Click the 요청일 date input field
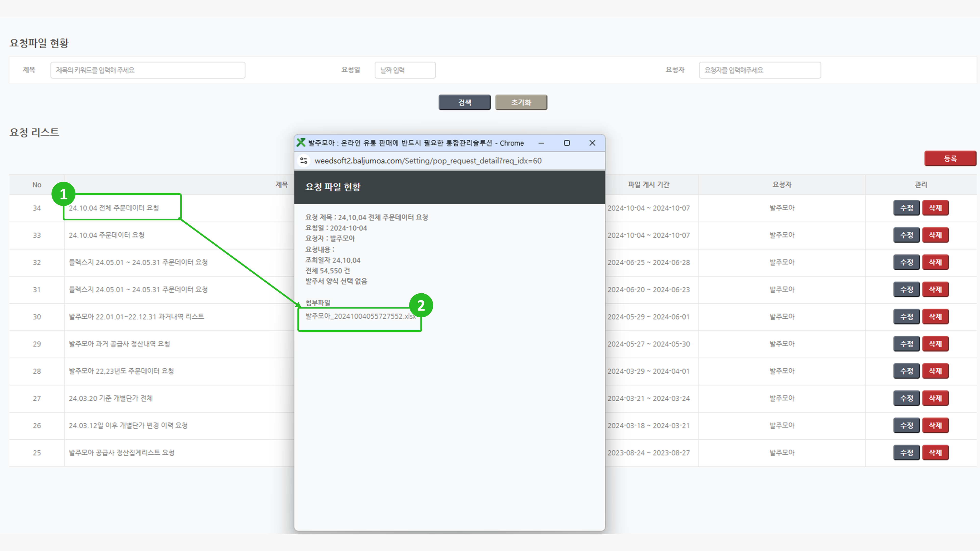 coord(405,70)
